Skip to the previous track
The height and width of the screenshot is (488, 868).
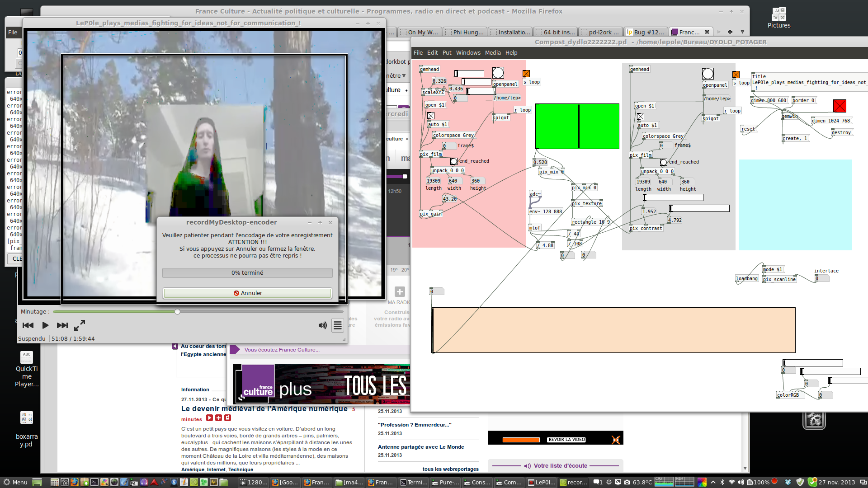28,325
